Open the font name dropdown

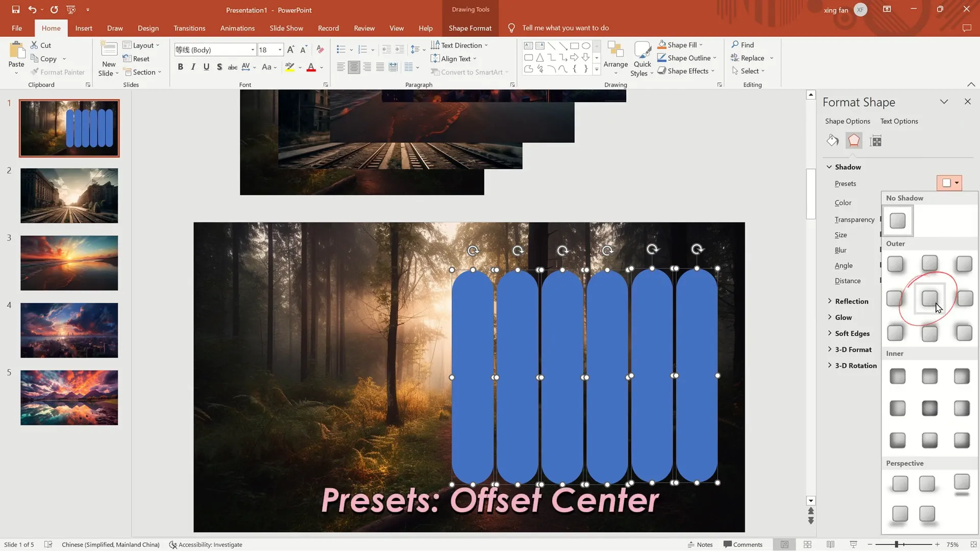pyautogui.click(x=253, y=49)
